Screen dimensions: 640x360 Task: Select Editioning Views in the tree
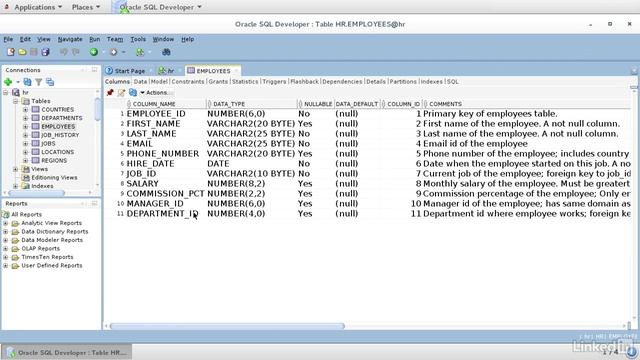click(54, 178)
